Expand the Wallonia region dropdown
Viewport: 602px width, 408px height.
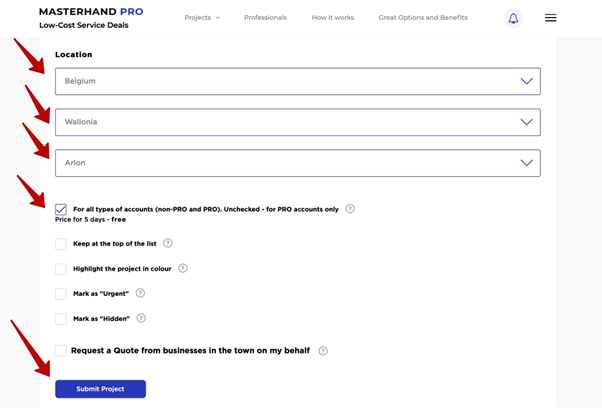pyautogui.click(x=298, y=122)
